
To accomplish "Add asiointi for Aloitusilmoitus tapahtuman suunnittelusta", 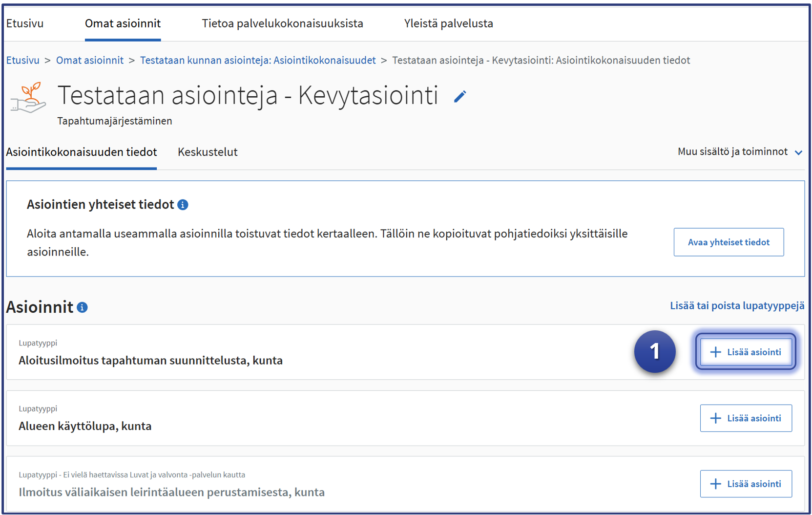I will tap(746, 352).
